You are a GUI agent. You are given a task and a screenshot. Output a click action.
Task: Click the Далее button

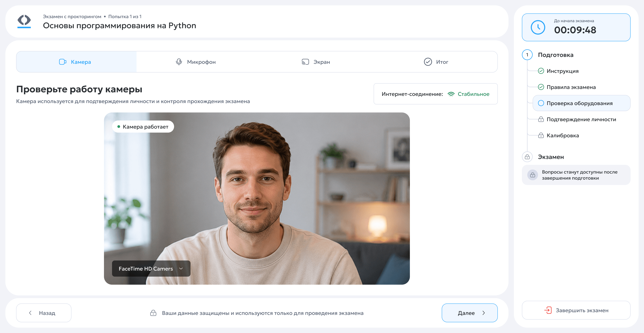pos(470,313)
